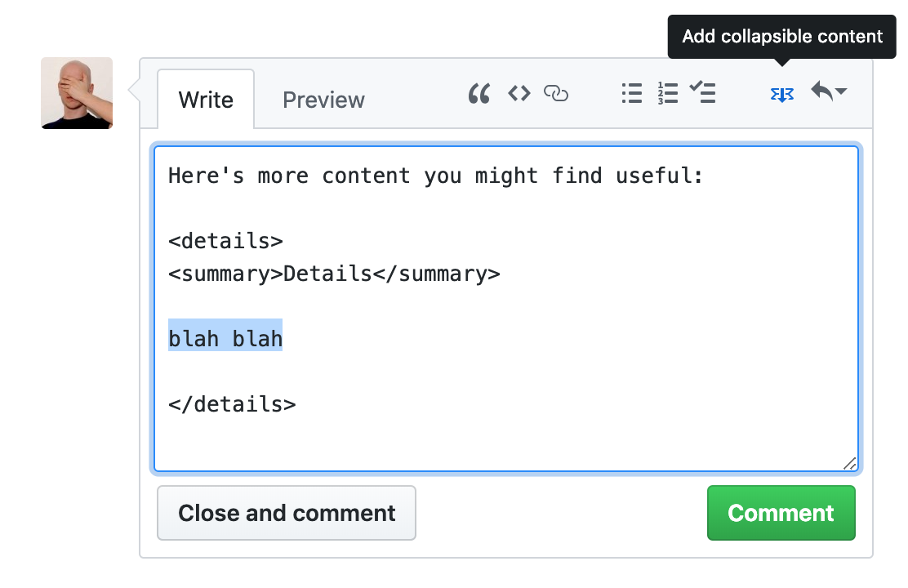Viewport: 908px width, 588px height.
Task: Click the textarea resize handle corner
Action: [x=849, y=463]
